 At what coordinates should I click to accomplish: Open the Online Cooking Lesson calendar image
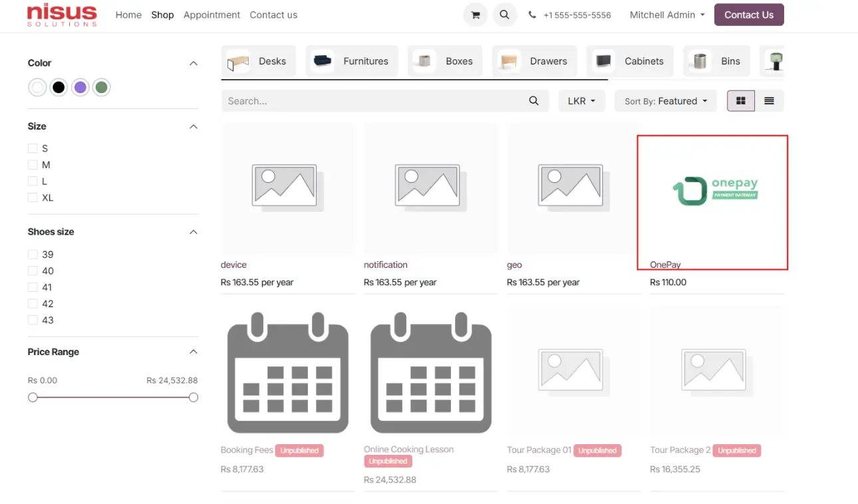pos(430,372)
